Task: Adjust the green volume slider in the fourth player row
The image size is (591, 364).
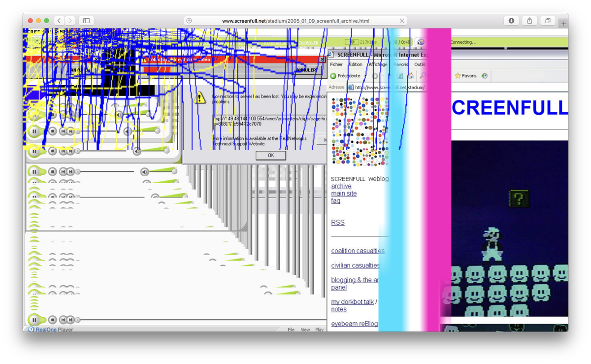Action: (164, 170)
